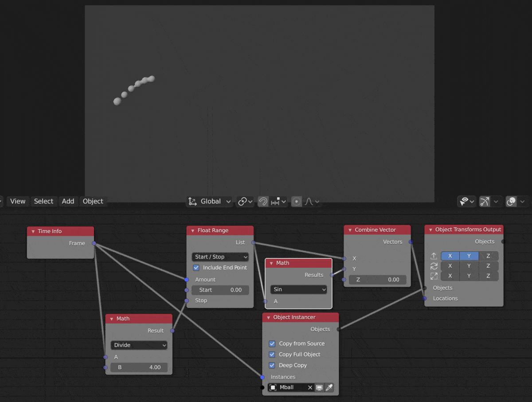Open the gizmo options dropdown arrow

(x=496, y=202)
